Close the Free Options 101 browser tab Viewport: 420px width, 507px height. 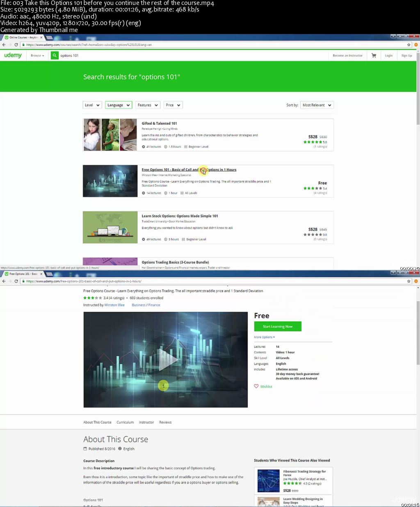coord(41,274)
